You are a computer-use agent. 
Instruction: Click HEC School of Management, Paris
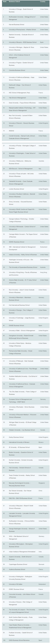coord(19,93)
